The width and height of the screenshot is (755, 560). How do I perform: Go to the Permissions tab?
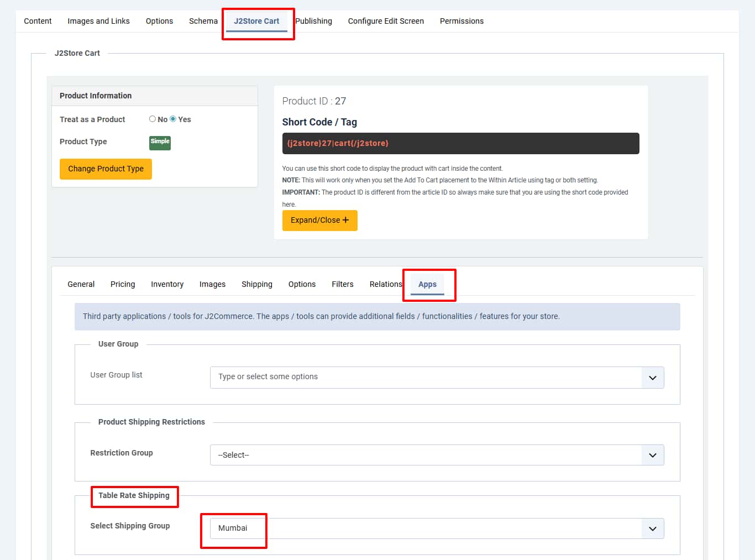(x=462, y=21)
